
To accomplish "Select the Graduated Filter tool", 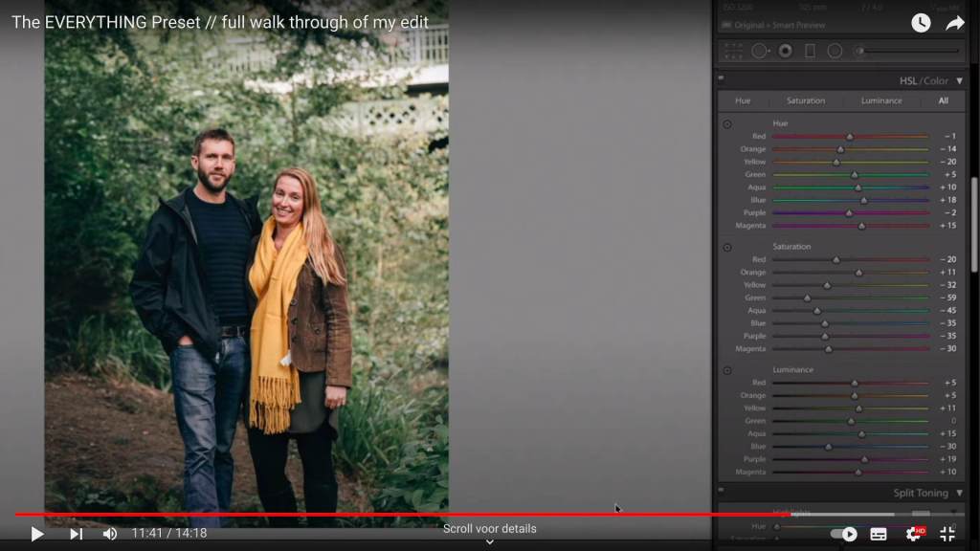I will point(810,52).
